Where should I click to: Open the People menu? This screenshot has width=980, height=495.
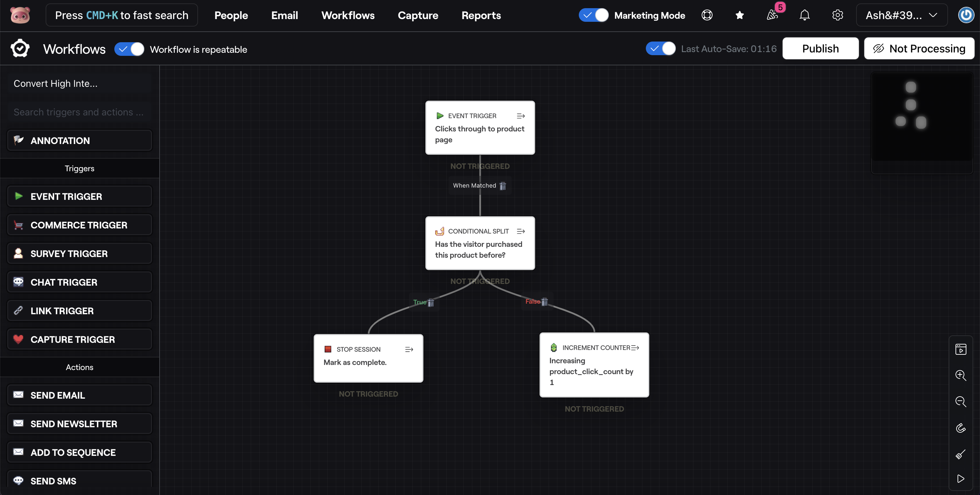coord(231,15)
